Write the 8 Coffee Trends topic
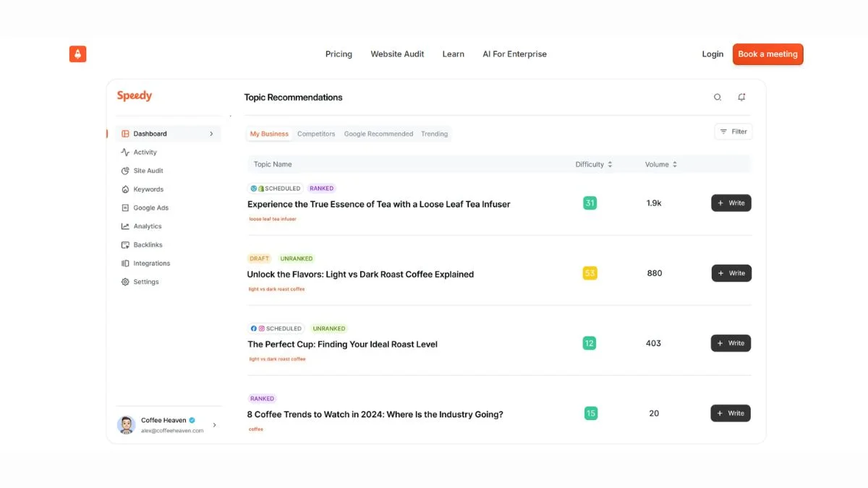The width and height of the screenshot is (868, 488). (x=731, y=414)
